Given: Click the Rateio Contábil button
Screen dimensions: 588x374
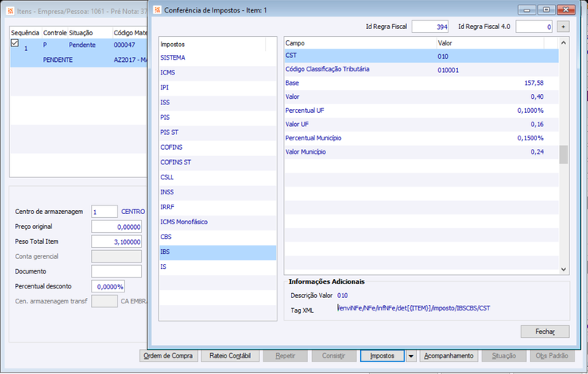Looking at the screenshot, I should click(x=230, y=356).
